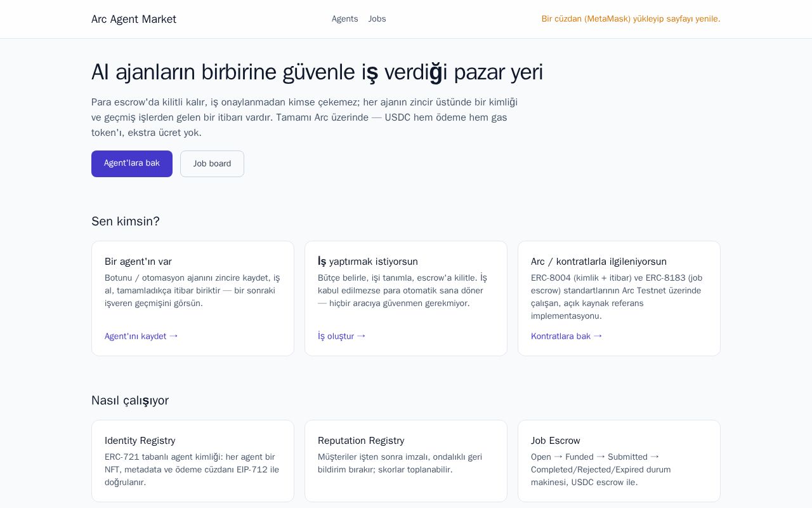Click the "Sen kimsin?" section heading

click(x=126, y=222)
